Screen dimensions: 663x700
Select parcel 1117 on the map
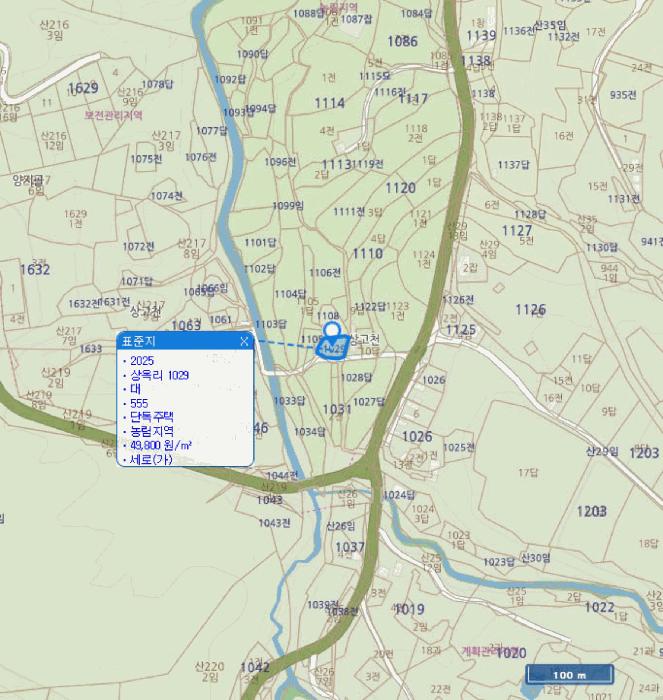point(413,99)
